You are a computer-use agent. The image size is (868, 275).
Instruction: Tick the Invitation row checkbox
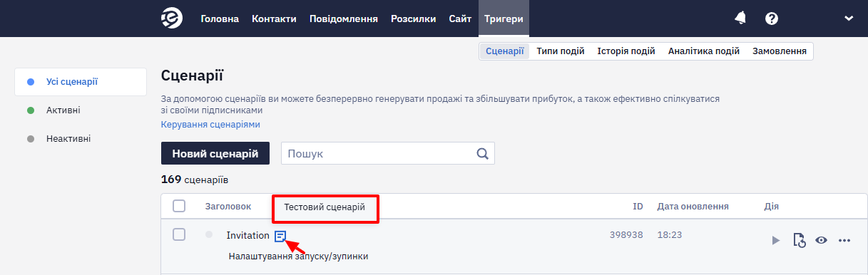[x=179, y=234]
